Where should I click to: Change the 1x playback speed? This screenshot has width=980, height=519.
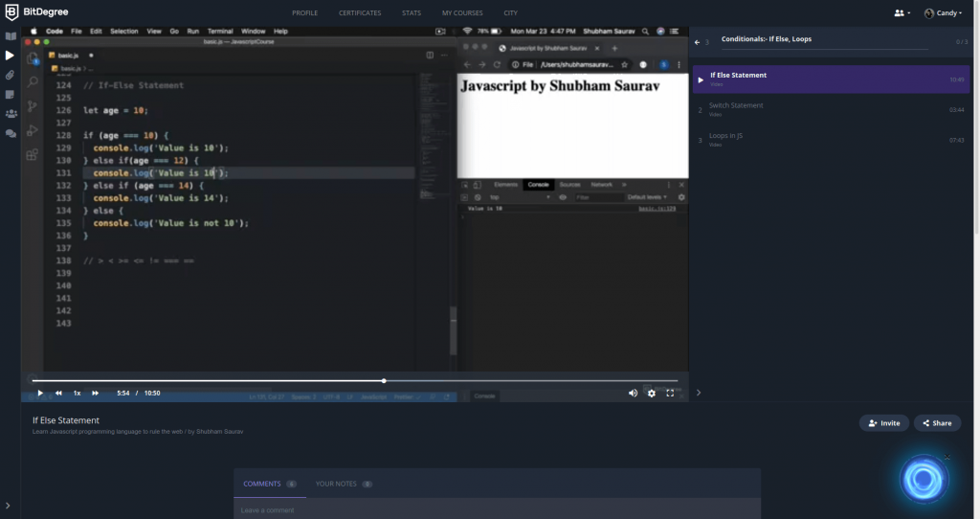(77, 393)
